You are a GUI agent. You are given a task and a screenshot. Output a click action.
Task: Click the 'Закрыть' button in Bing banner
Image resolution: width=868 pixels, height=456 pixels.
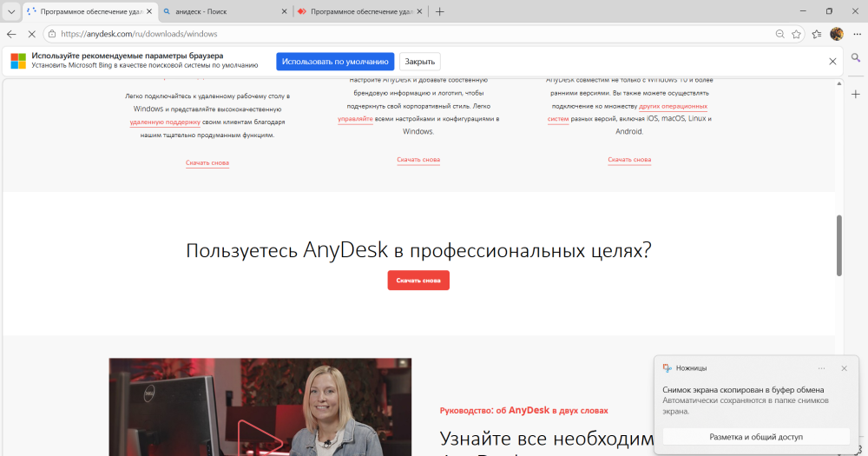[x=419, y=62]
